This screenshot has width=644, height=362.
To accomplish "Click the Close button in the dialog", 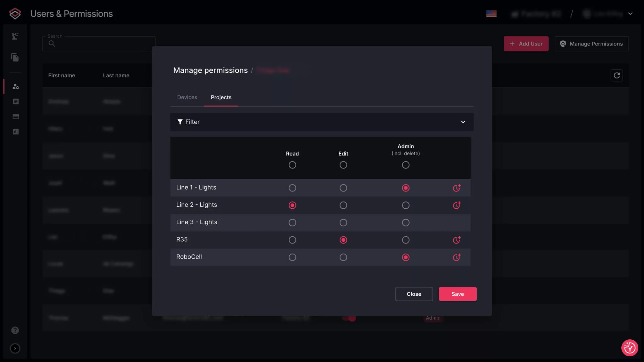I will point(414,294).
